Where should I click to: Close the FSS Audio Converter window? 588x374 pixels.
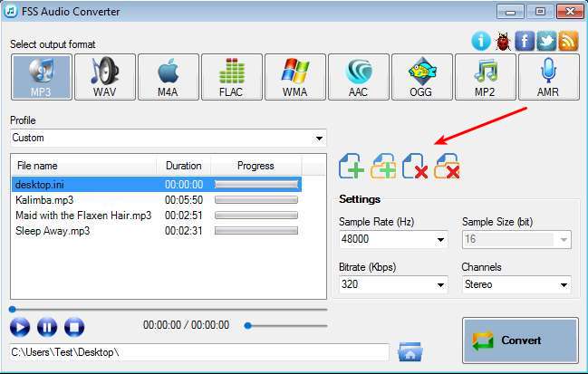click(570, 12)
